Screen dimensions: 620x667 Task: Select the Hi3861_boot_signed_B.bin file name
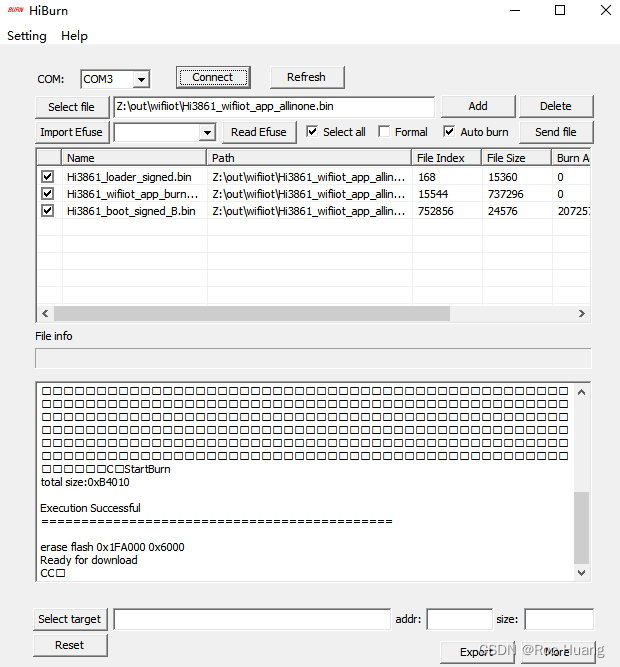131,211
